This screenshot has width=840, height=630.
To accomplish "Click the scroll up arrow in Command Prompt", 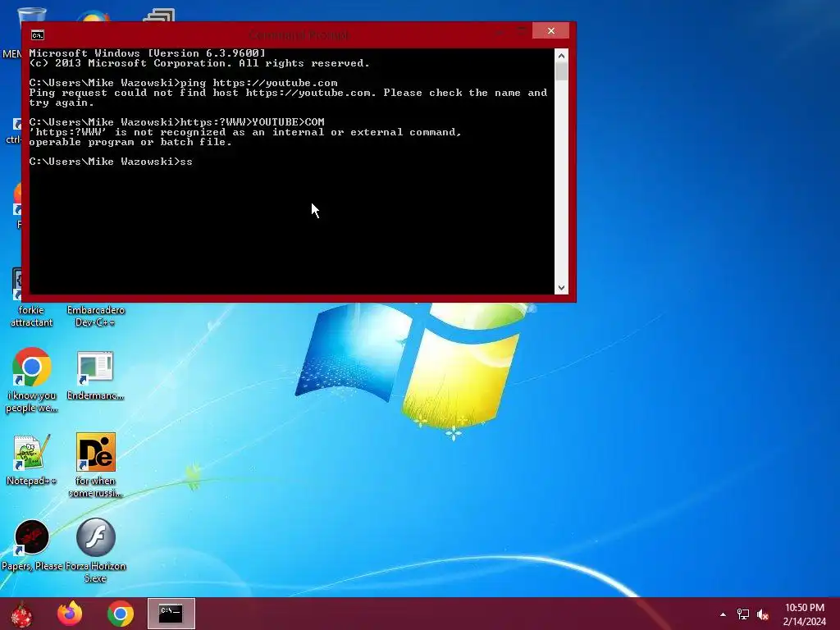I will [561, 56].
